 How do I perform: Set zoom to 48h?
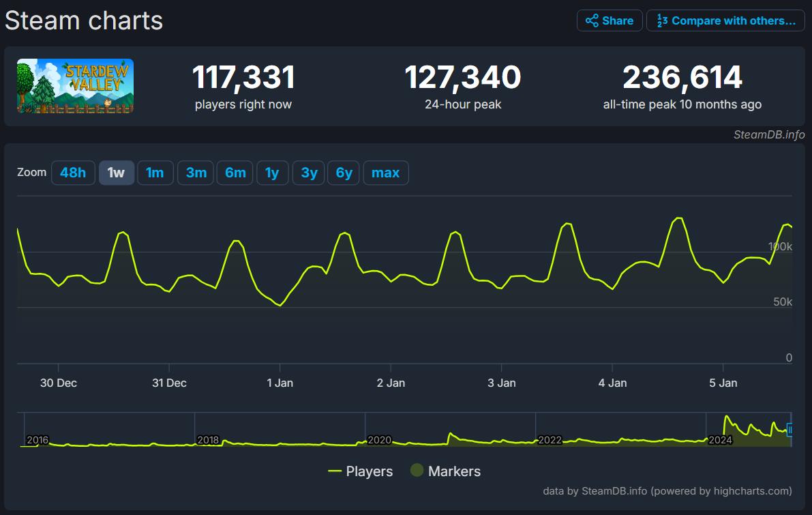[73, 173]
